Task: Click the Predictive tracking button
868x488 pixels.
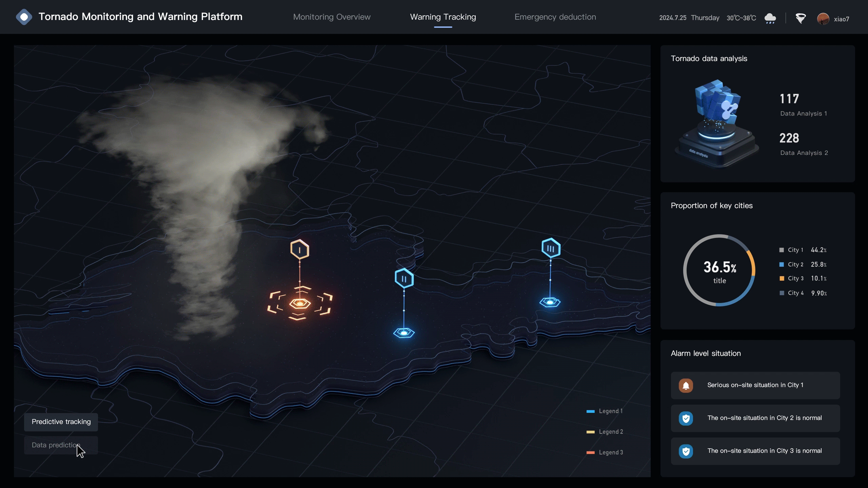Action: [x=61, y=422]
